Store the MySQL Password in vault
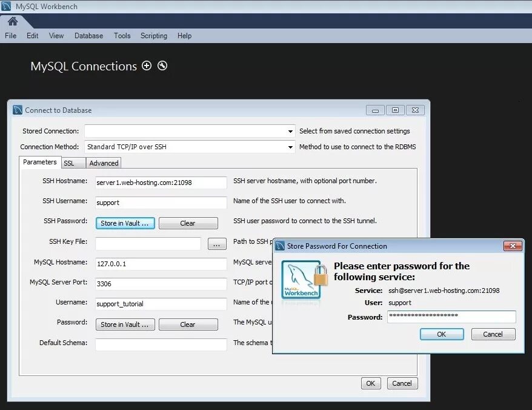 (x=125, y=324)
